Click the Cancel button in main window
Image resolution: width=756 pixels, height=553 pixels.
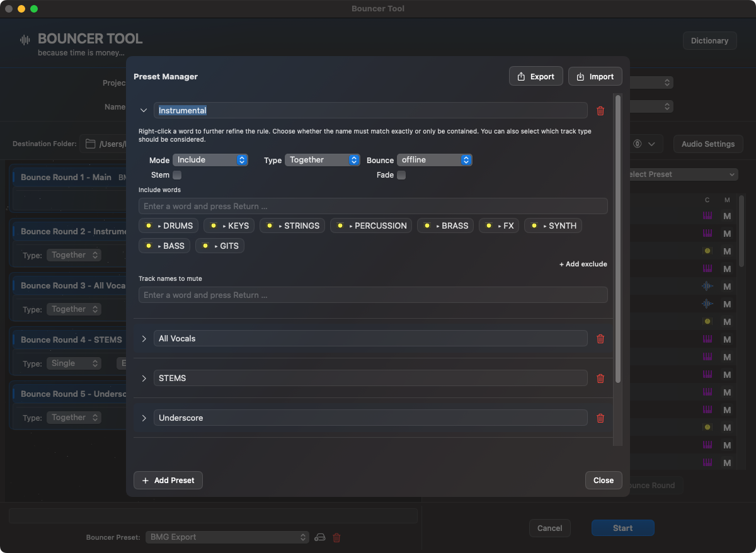[x=550, y=528]
